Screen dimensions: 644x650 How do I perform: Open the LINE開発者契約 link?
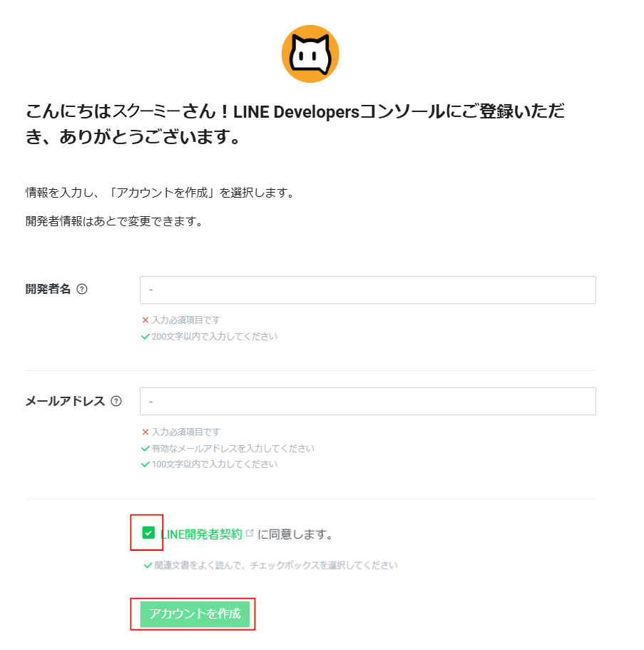point(201,534)
